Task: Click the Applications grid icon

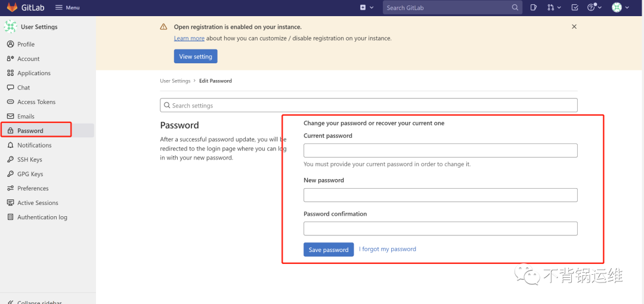Action: tap(10, 73)
